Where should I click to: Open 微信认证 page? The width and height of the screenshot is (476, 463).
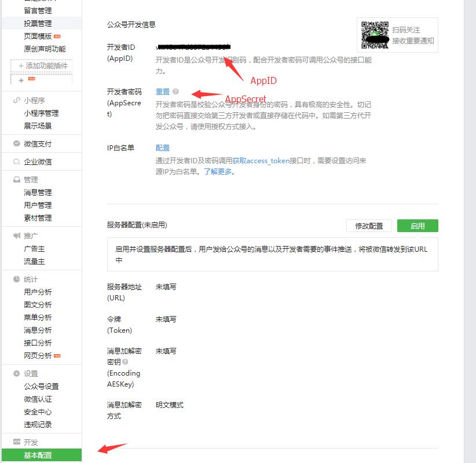click(x=38, y=399)
